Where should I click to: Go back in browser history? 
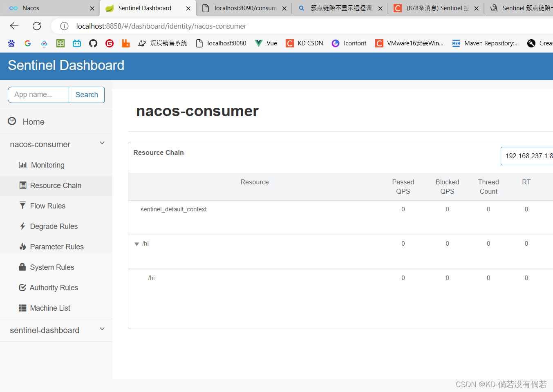14,26
